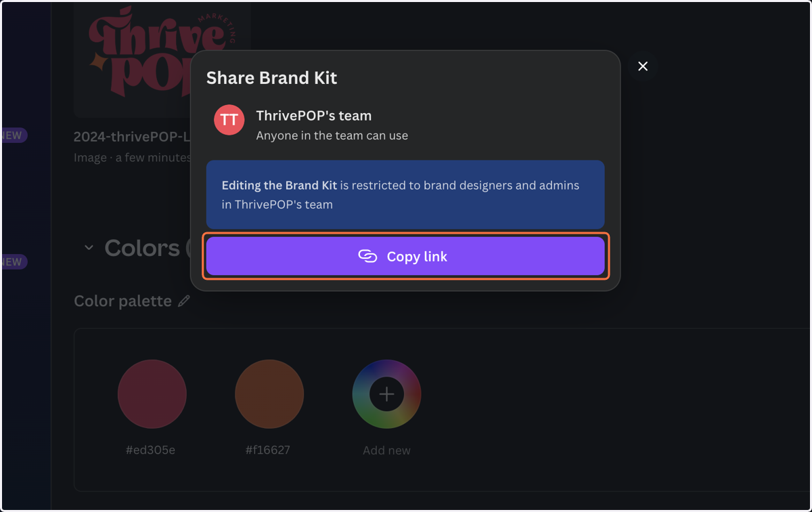Click the 2024-thrivePOP logo file name

pyautogui.click(x=132, y=136)
